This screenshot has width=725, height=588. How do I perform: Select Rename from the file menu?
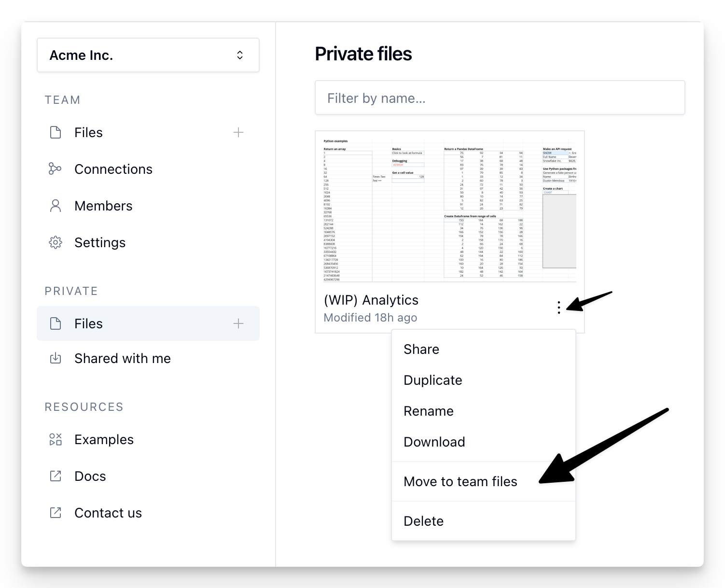point(429,411)
